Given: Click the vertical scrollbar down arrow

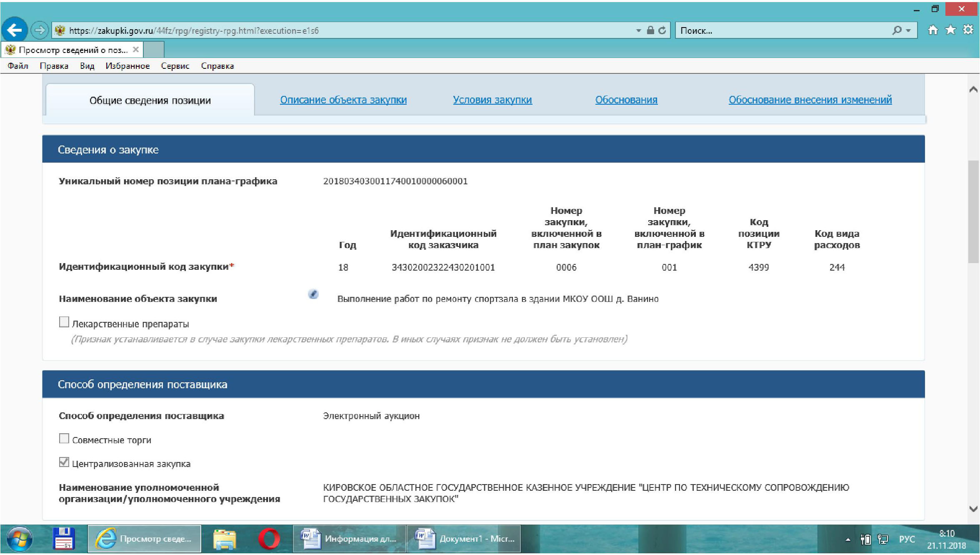Looking at the screenshot, I should (973, 509).
